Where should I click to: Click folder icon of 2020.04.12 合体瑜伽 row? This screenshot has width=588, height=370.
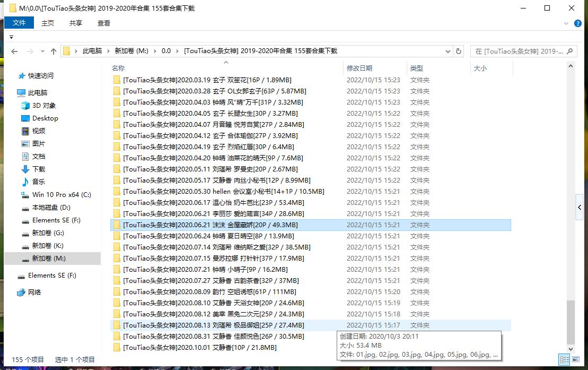click(117, 135)
